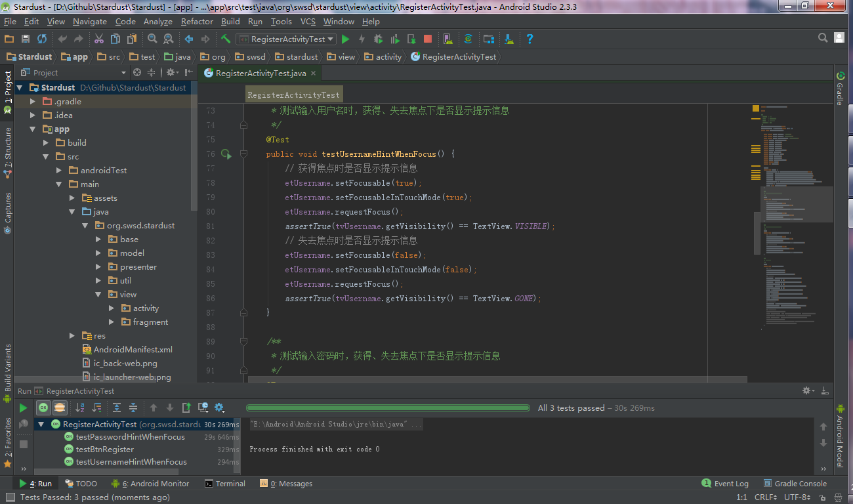This screenshot has width=853, height=504.
Task: Click the Back navigation arrow
Action: (189, 39)
